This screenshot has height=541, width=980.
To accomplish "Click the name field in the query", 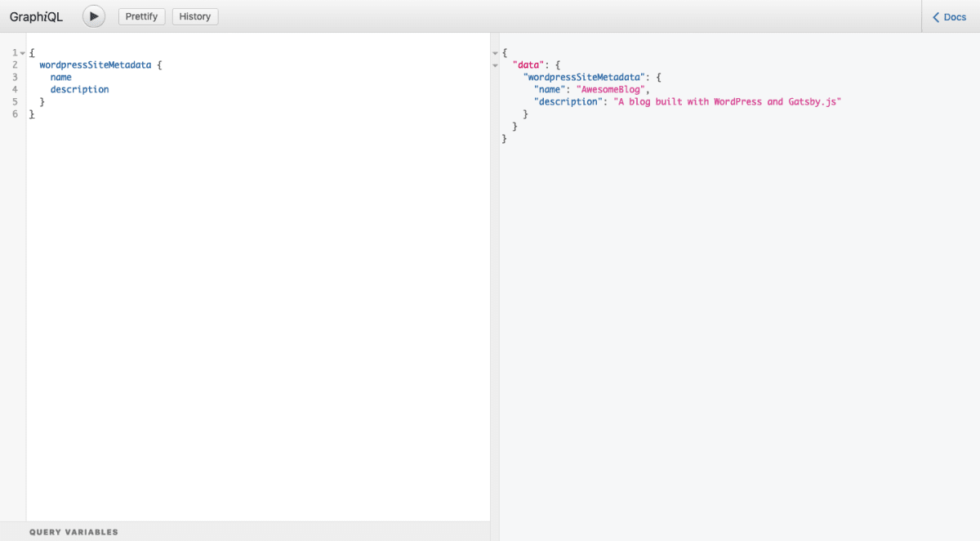I will (x=61, y=77).
